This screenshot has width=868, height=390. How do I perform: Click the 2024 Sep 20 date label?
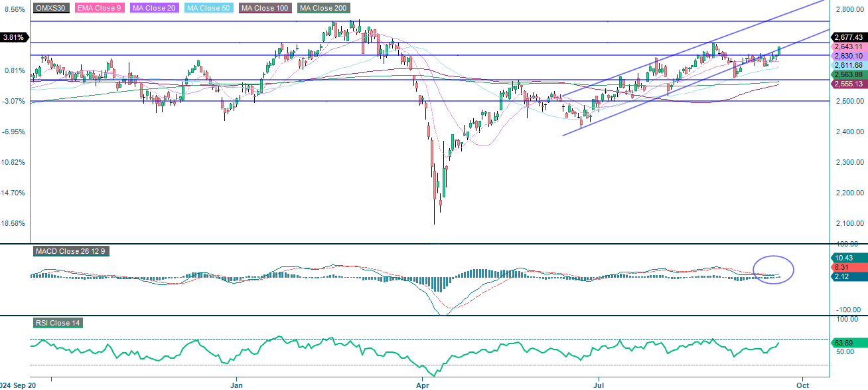[x=17, y=384]
